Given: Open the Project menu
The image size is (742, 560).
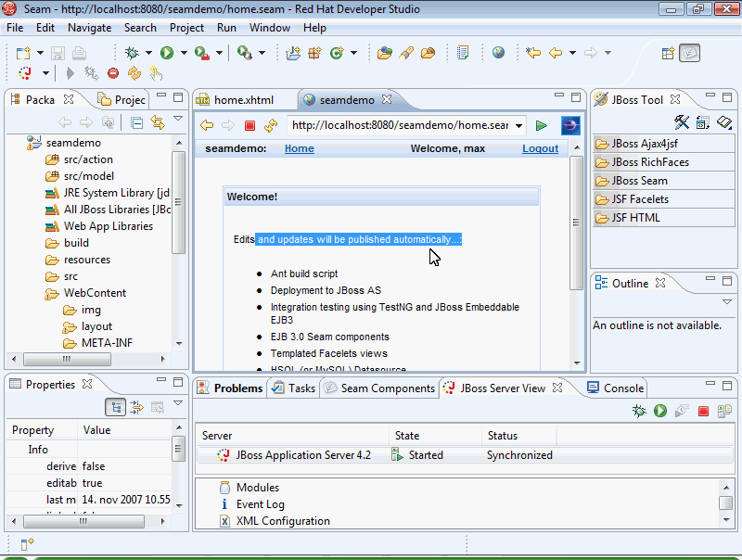Looking at the screenshot, I should [x=186, y=28].
